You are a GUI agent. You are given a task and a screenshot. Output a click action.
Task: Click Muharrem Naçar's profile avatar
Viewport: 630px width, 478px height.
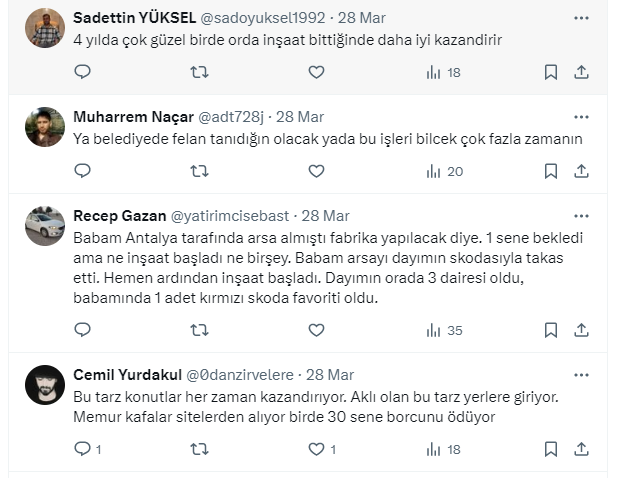tap(45, 127)
